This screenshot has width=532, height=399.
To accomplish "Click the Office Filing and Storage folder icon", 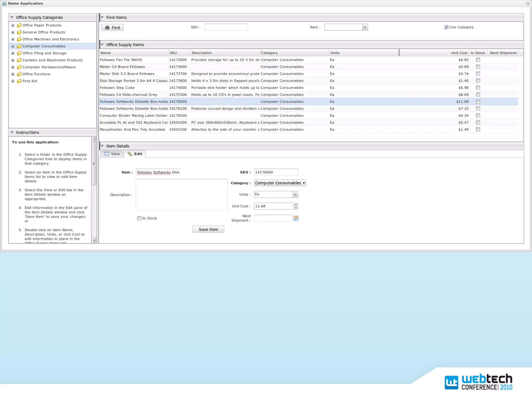I will coord(19,53).
